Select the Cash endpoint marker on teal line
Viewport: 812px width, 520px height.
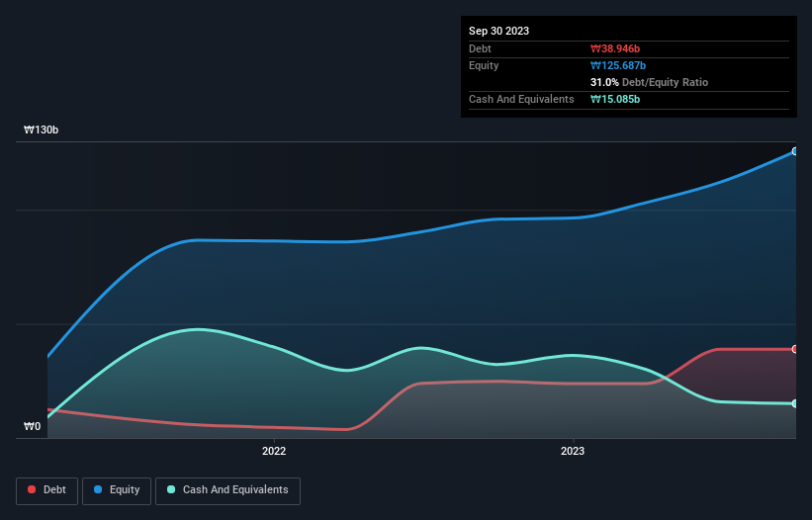795,403
